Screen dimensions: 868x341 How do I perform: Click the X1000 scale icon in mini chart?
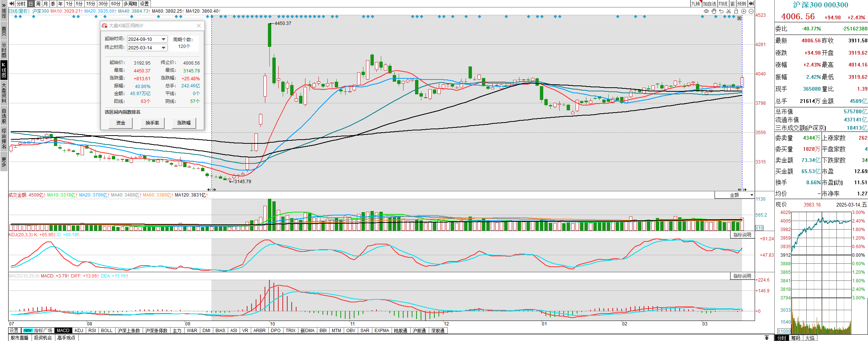pyautogui.click(x=784, y=331)
